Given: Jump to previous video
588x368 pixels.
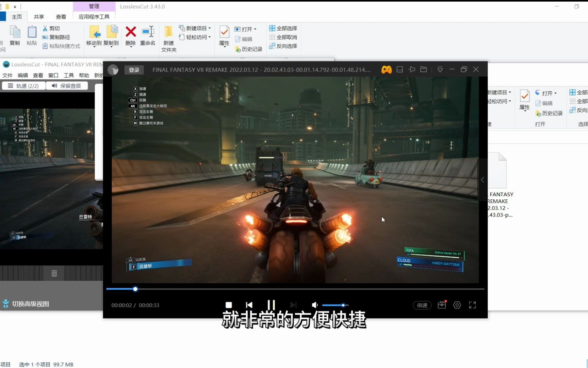Looking at the screenshot, I should click(x=249, y=305).
